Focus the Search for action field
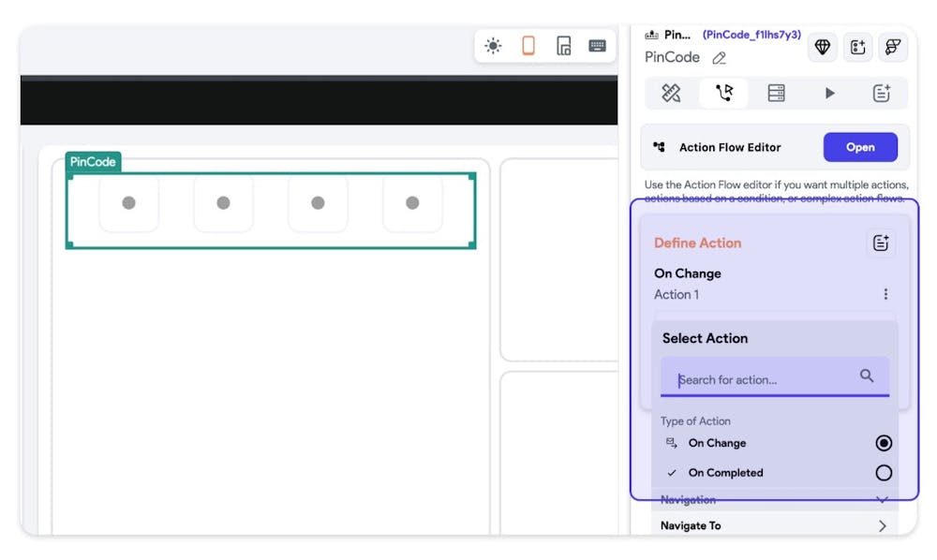This screenshot has height=560, width=937. 775,378
